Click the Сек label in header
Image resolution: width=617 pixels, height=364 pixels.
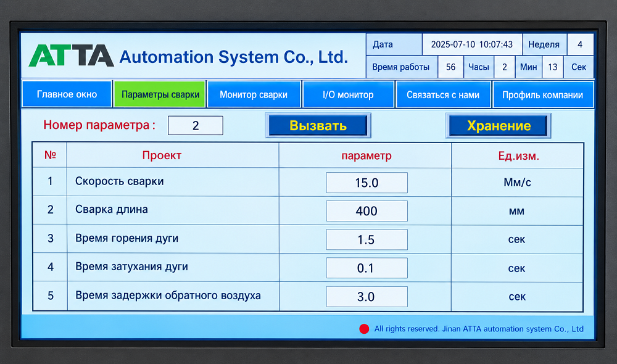579,67
